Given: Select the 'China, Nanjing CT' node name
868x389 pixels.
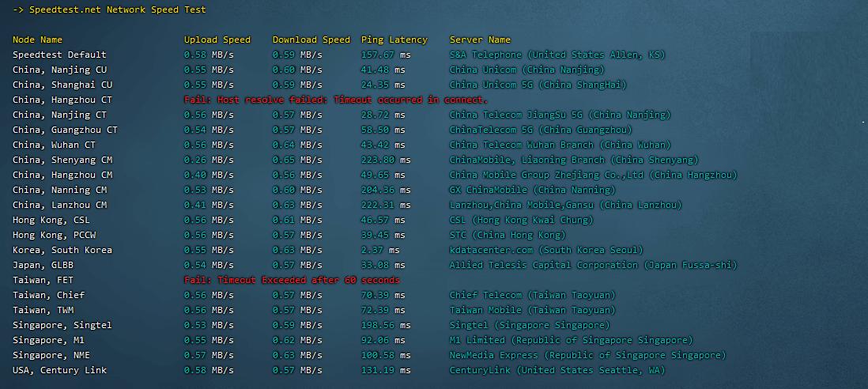Looking at the screenshot, I should [59, 115].
